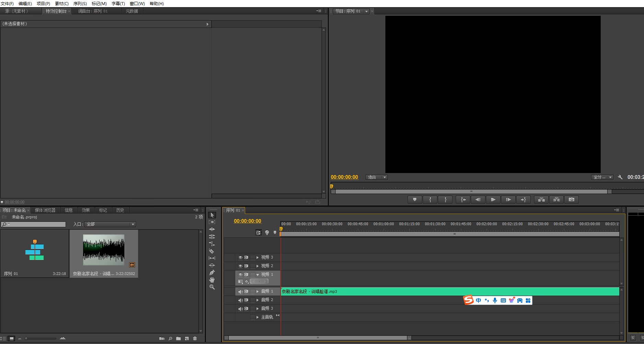This screenshot has height=344, width=644.
Task: Expand the 主音轨 master track
Action: coord(258,317)
